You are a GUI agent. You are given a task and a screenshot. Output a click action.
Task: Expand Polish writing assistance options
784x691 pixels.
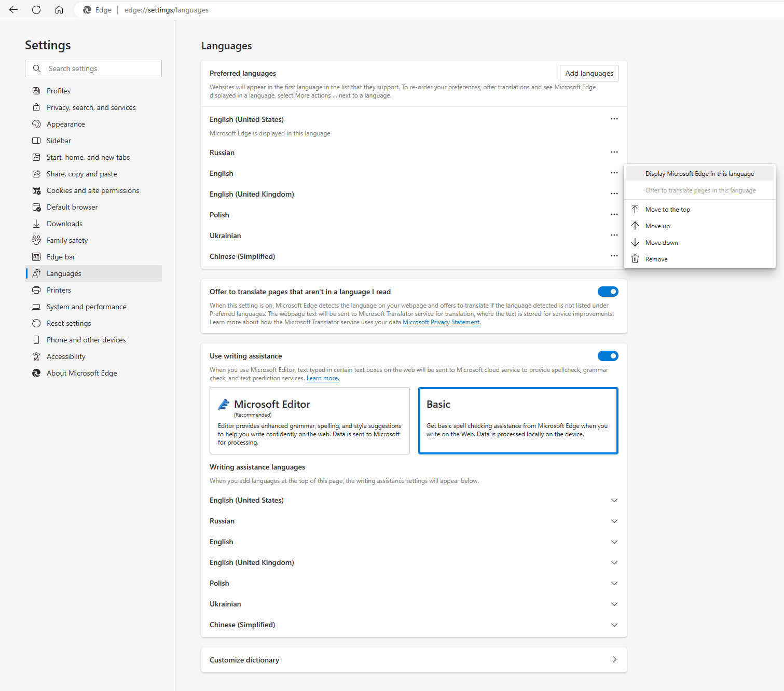tap(614, 583)
